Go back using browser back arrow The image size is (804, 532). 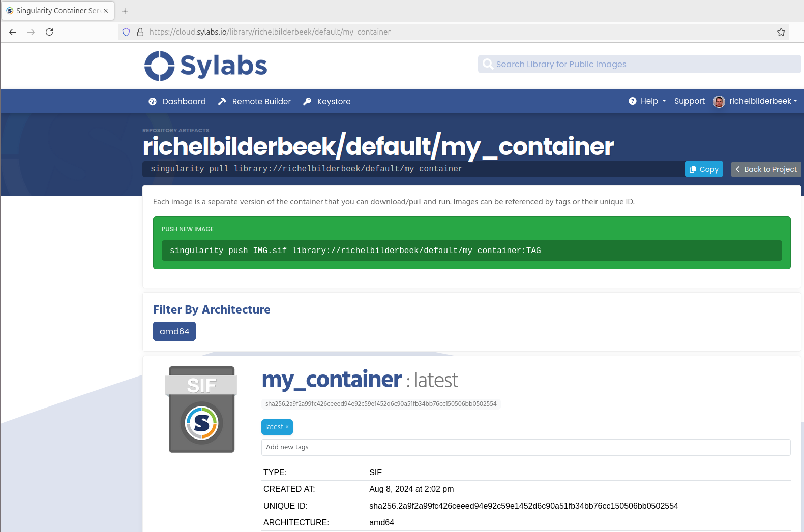click(x=13, y=32)
